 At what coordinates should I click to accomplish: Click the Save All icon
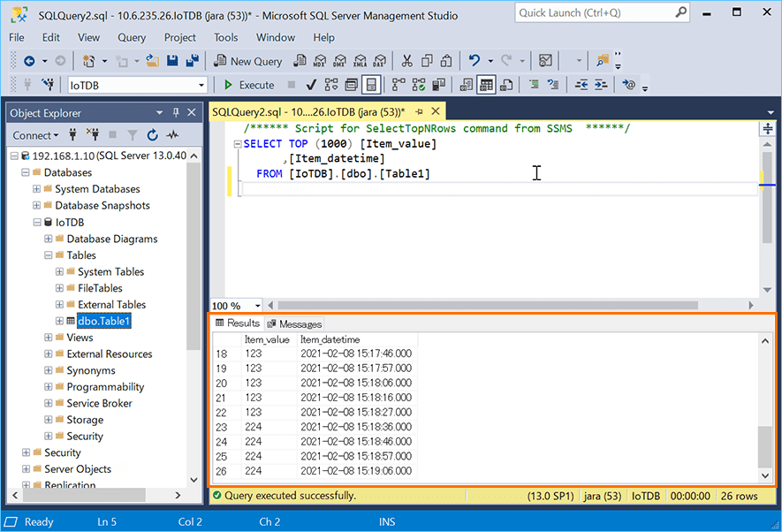tap(193, 61)
